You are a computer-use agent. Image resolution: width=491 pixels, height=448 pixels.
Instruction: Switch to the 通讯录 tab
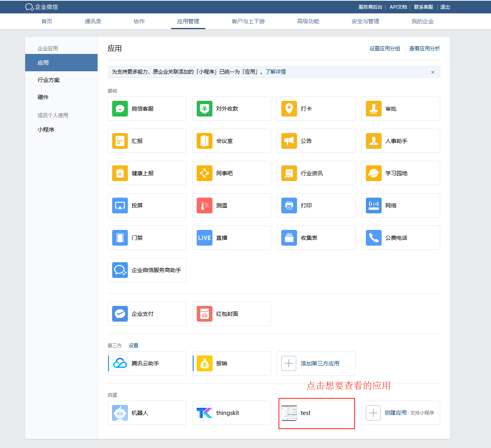93,21
